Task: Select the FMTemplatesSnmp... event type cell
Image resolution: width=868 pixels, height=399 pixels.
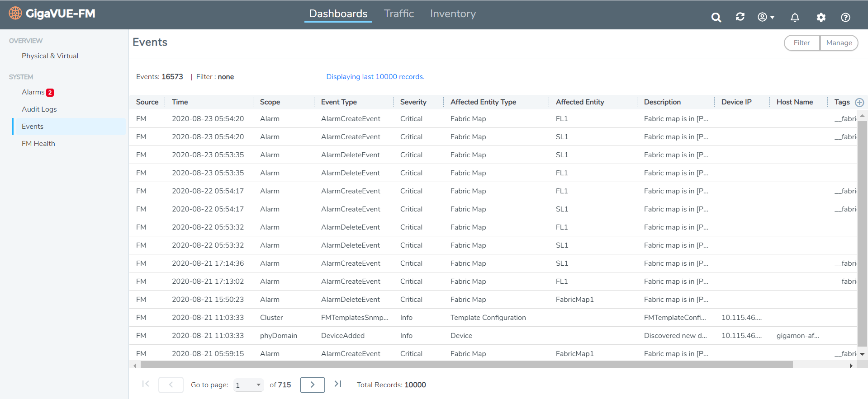Action: pyautogui.click(x=355, y=318)
